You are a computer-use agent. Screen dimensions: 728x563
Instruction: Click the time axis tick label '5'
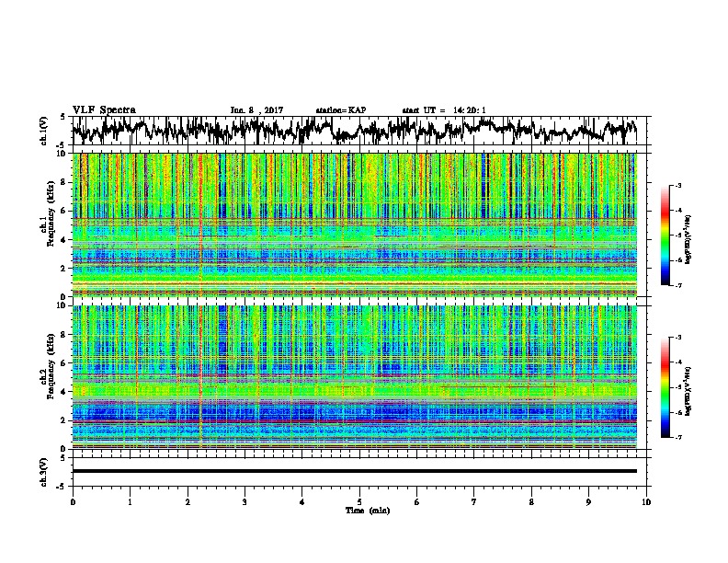[359, 502]
